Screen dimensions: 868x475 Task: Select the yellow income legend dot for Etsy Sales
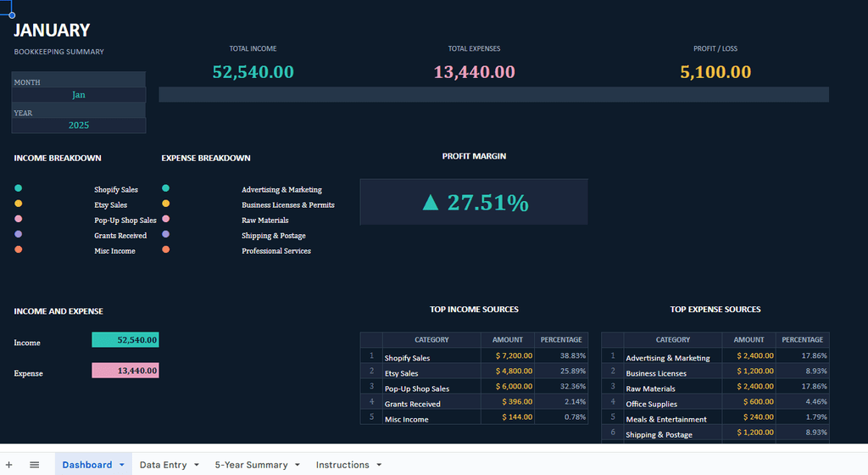pyautogui.click(x=19, y=204)
